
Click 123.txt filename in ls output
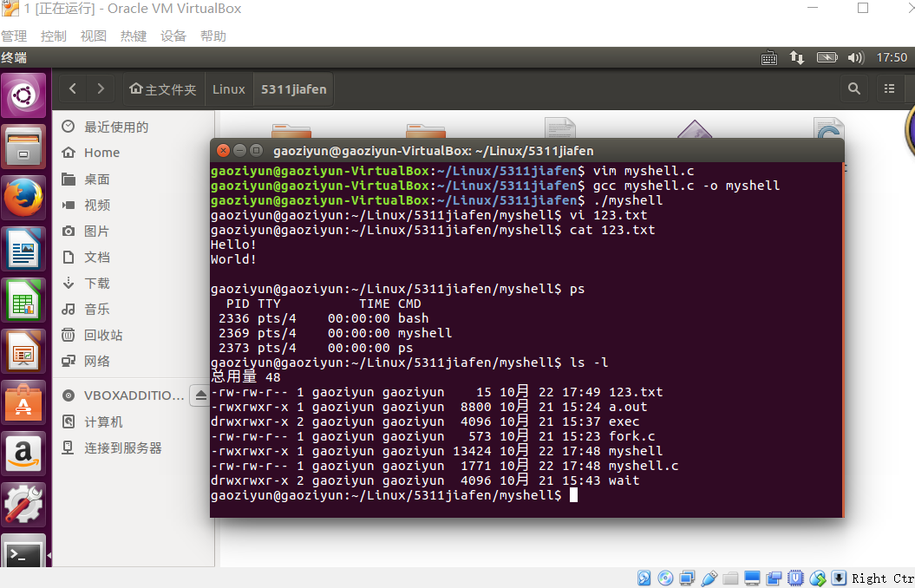pos(636,392)
